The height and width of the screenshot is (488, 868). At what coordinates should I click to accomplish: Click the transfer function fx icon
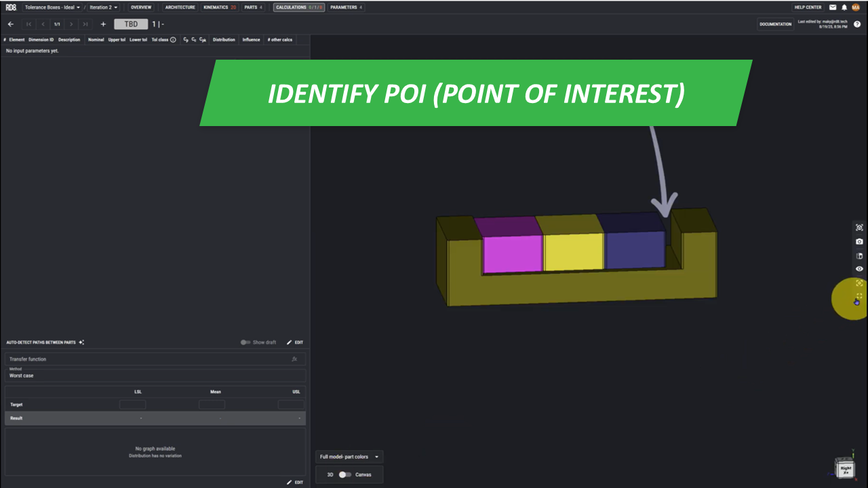click(294, 359)
